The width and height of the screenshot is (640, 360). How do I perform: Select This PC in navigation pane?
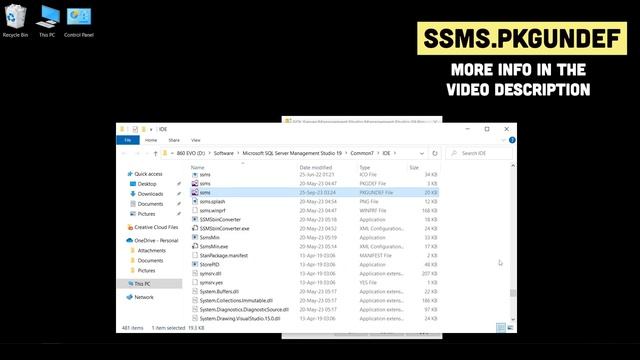[x=150, y=284]
